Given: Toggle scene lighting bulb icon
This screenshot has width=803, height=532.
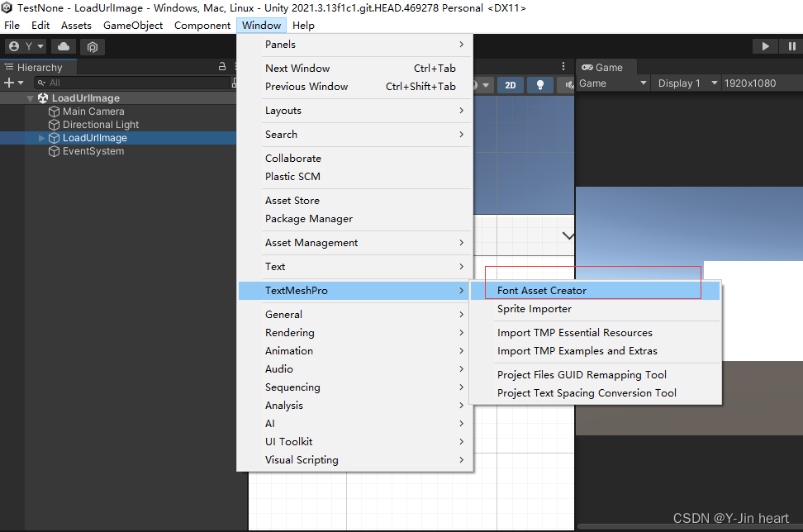Looking at the screenshot, I should point(539,85).
